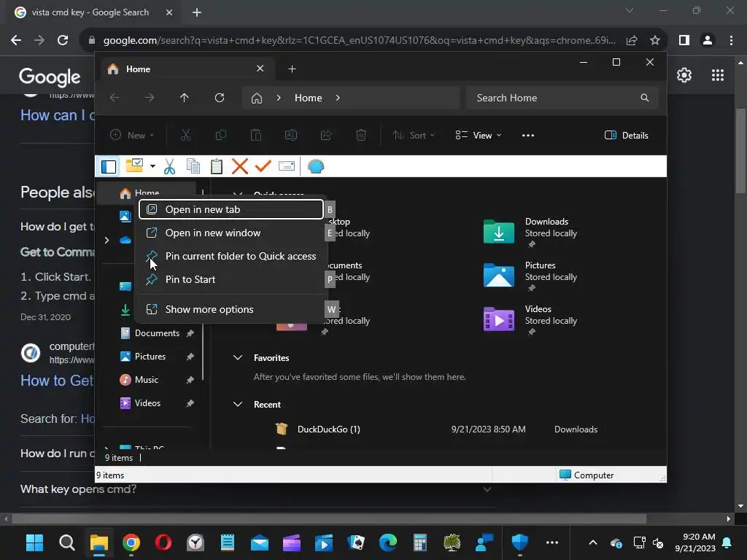The height and width of the screenshot is (560, 747).
Task: Click the Google settings gear icon
Action: point(684,75)
